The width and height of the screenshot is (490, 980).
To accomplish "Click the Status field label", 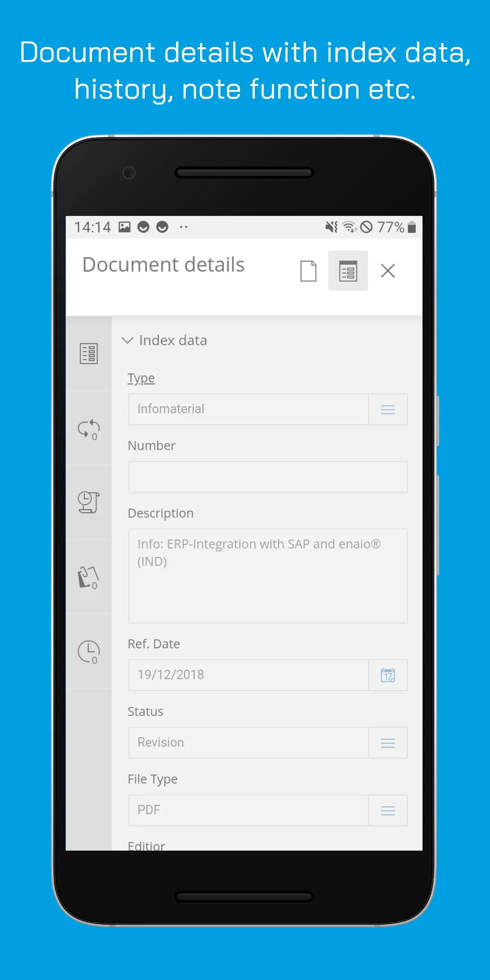I will click(145, 711).
